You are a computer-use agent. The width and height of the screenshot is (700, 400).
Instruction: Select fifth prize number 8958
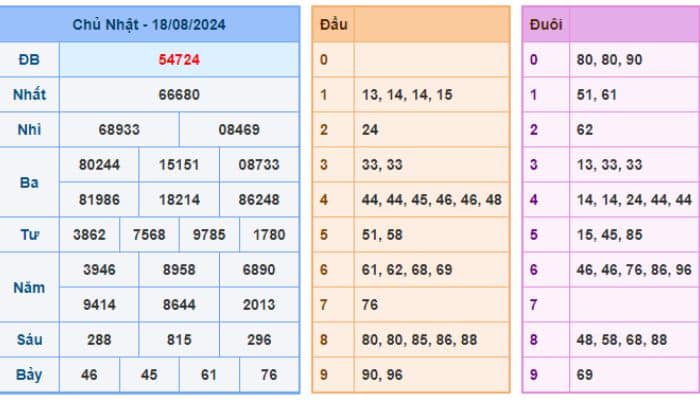[179, 270]
